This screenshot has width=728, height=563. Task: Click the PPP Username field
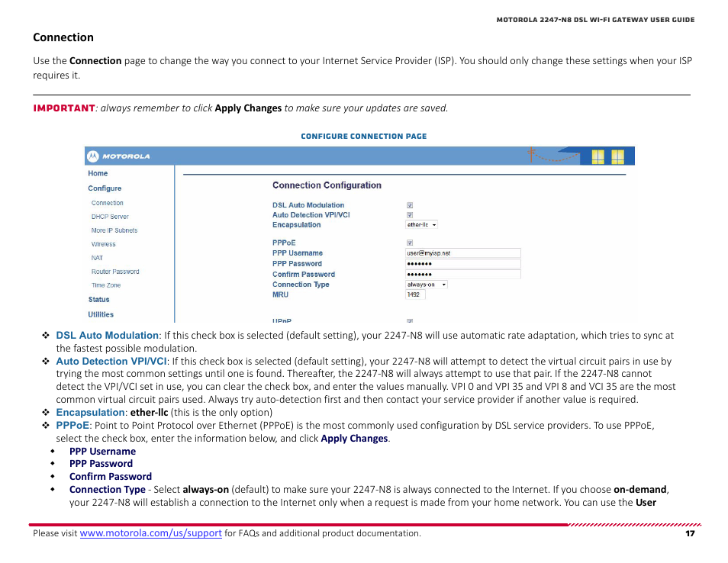[463, 253]
